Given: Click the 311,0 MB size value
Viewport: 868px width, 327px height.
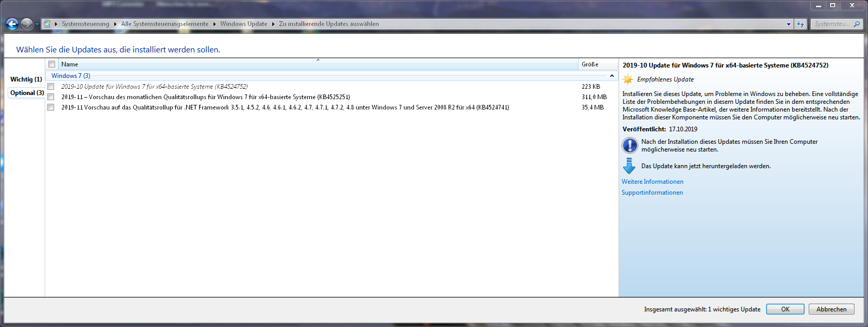Looking at the screenshot, I should pos(594,97).
